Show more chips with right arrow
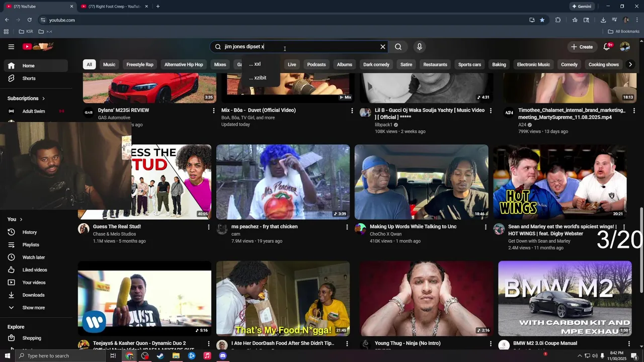The height and width of the screenshot is (362, 644). pos(630,64)
